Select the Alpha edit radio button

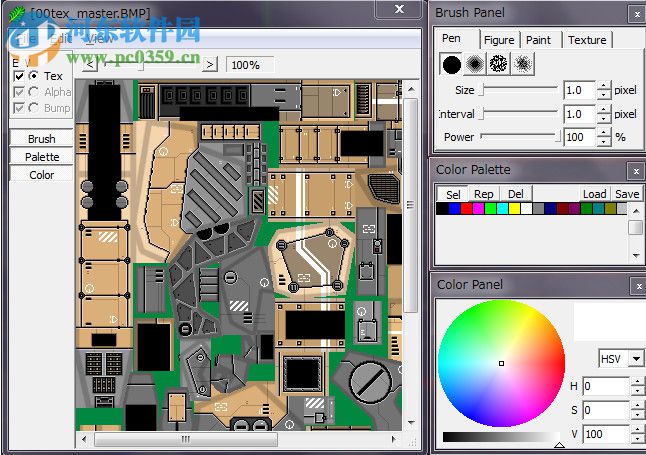click(34, 91)
